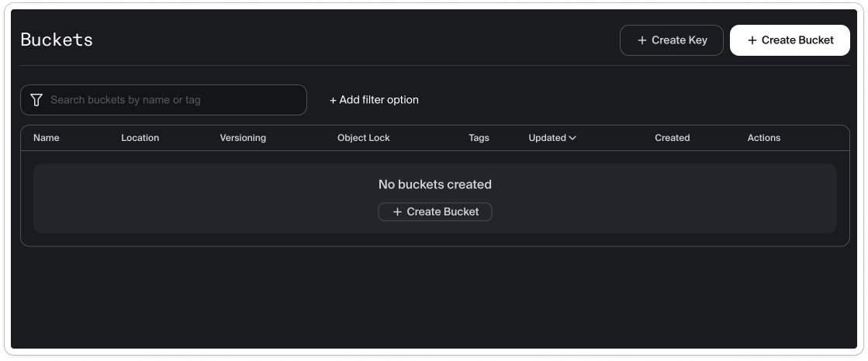Click the Location column header
Image resolution: width=868 pixels, height=361 pixels.
pyautogui.click(x=140, y=138)
